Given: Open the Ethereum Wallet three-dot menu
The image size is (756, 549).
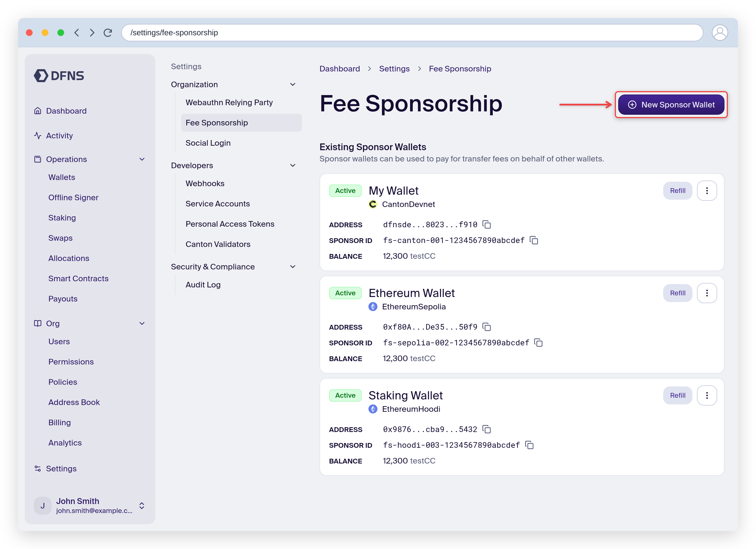Looking at the screenshot, I should coord(707,293).
